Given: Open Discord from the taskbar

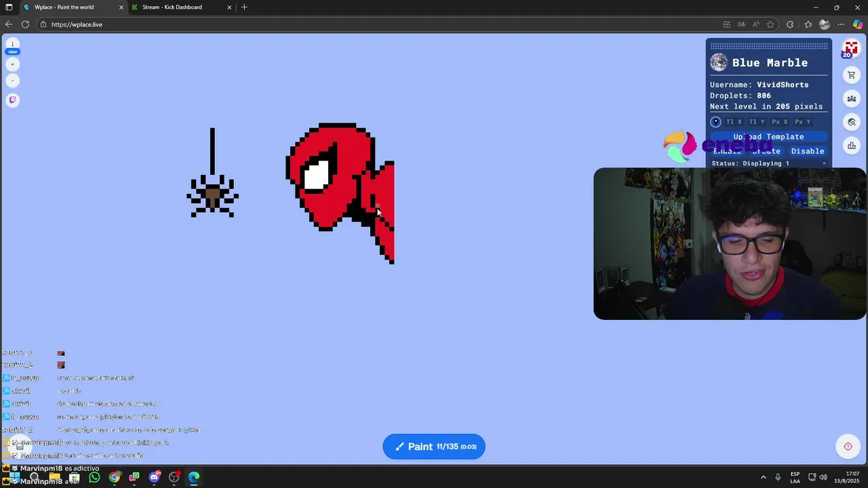Looking at the screenshot, I should coord(154,477).
